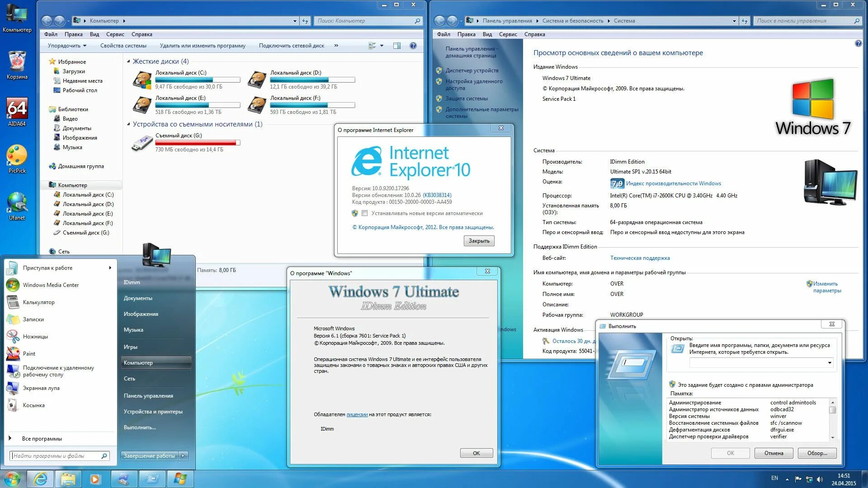Viewport: 868px width, 488px height.
Task: Collapse the Жесткие диски (4) group
Action: click(128, 61)
